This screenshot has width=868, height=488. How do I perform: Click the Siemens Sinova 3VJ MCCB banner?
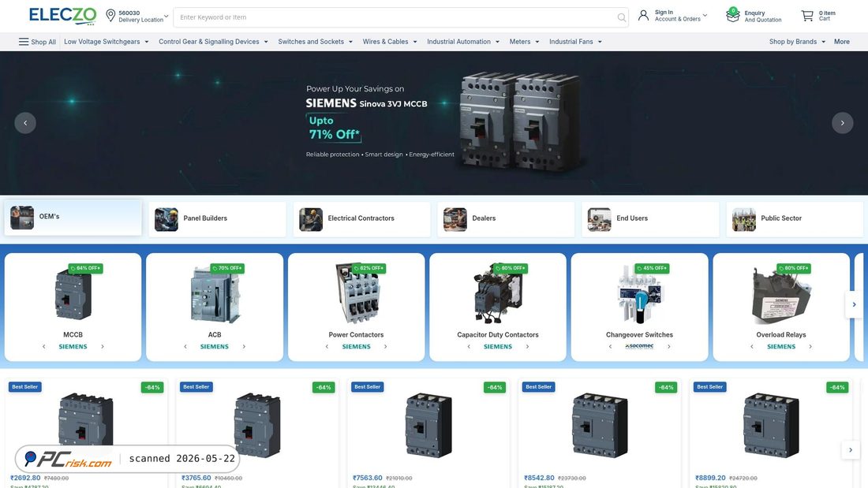(x=434, y=123)
